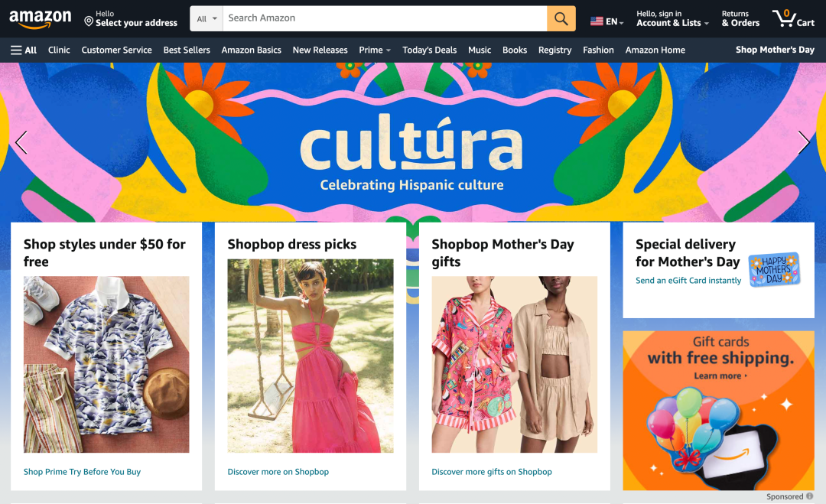Open the shopping cart icon
The height and width of the screenshot is (504, 826).
tap(792, 18)
